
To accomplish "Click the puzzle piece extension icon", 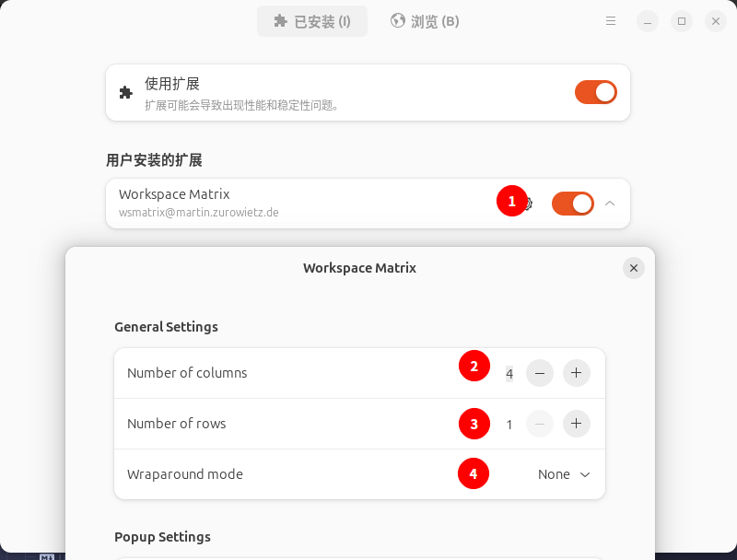I will pyautogui.click(x=126, y=92).
